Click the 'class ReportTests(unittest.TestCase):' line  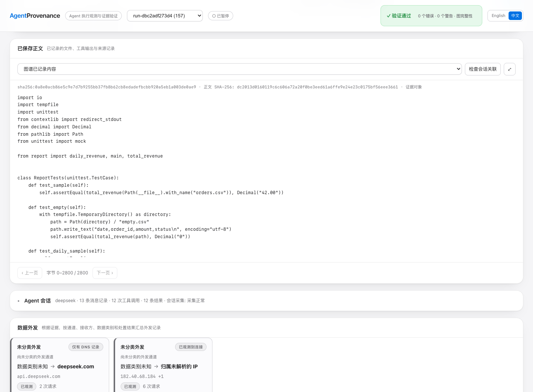(68, 178)
